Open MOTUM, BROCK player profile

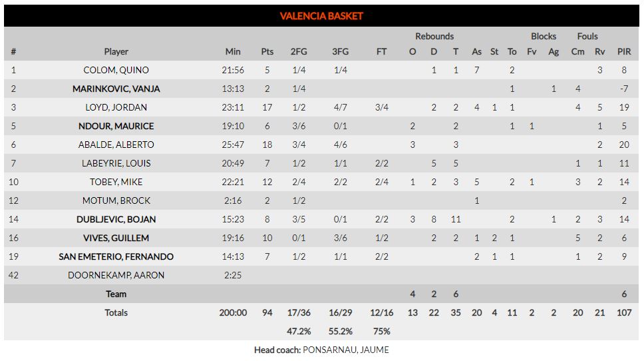coord(116,200)
